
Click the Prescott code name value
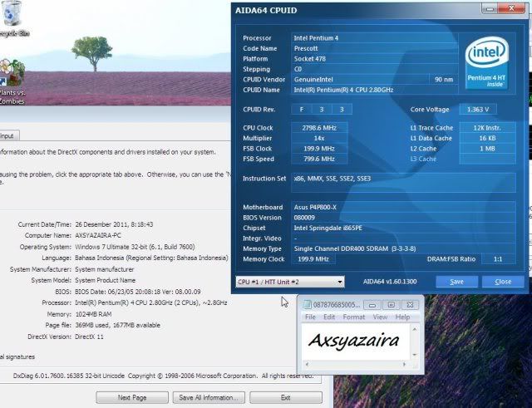[375, 48]
